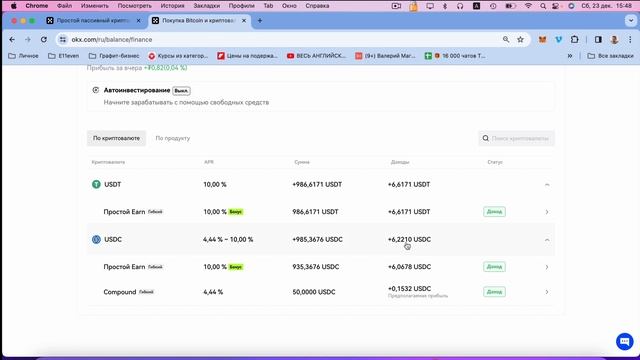The image size is (640, 360).
Task: Go back with the browser back arrow
Action: [12, 40]
